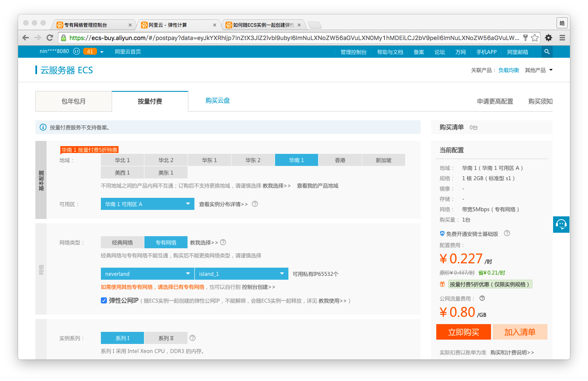Expand the 华南 1 可用区 A dropdown

(147, 204)
